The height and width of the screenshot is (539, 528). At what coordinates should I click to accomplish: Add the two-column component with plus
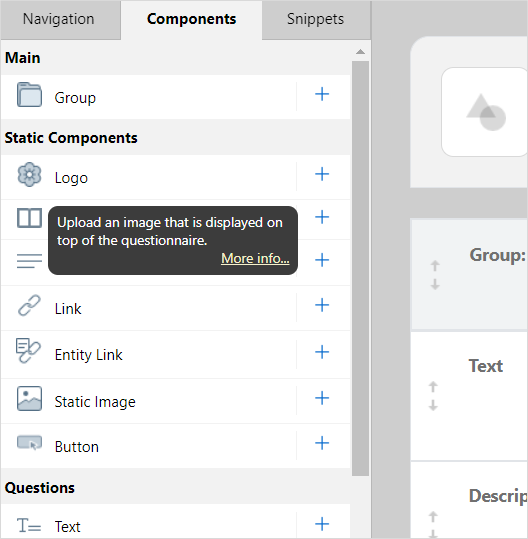click(322, 217)
